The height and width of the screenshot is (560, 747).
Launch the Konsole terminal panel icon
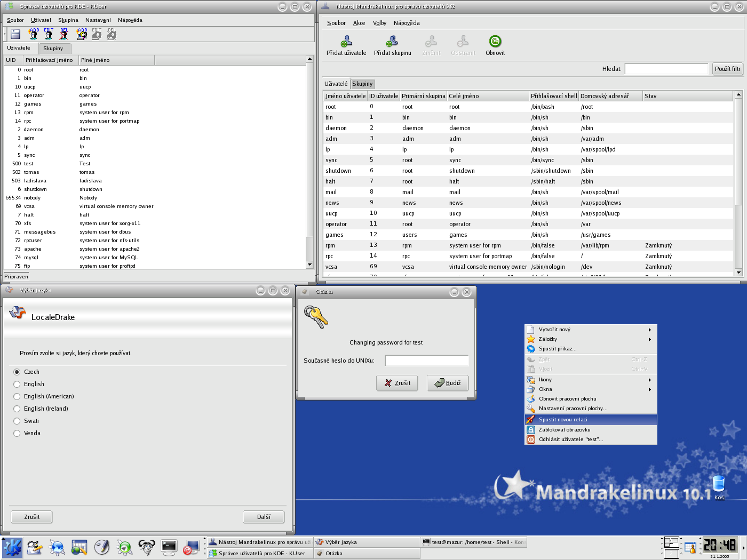pos(169,548)
